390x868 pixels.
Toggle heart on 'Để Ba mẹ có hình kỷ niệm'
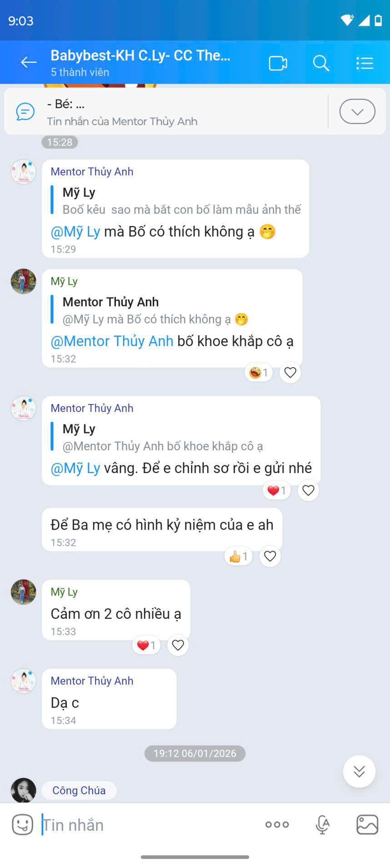tap(270, 556)
